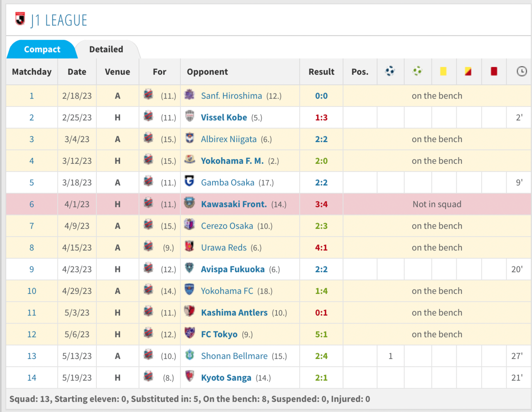The width and height of the screenshot is (532, 412).
Task: Click the minutes played clock icon
Action: 522,71
